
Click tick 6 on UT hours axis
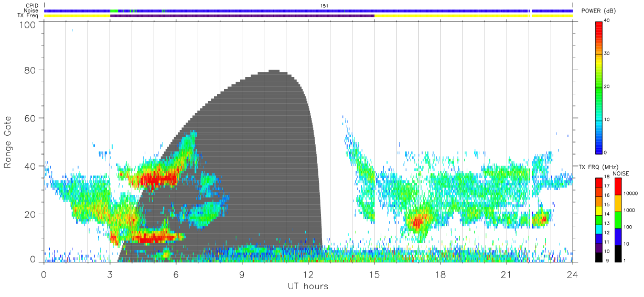click(x=176, y=274)
